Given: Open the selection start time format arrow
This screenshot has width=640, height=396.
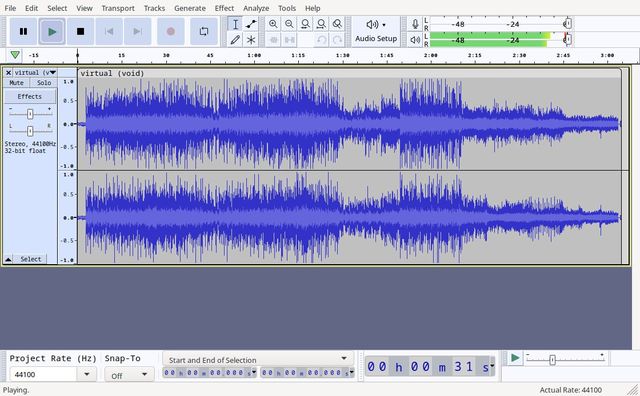Looking at the screenshot, I should point(254,372).
